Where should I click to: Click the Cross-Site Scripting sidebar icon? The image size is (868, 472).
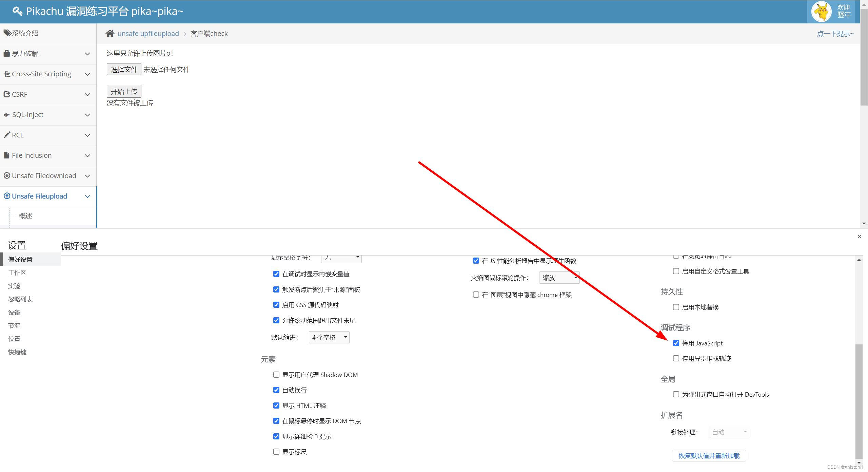[x=6, y=74]
